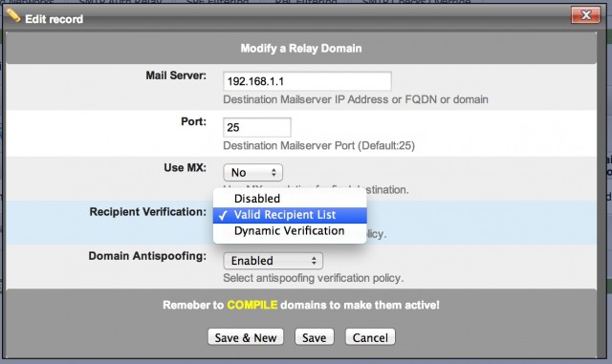The height and width of the screenshot is (364, 612).
Task: Click the Recipient Verification label
Action: [148, 212]
